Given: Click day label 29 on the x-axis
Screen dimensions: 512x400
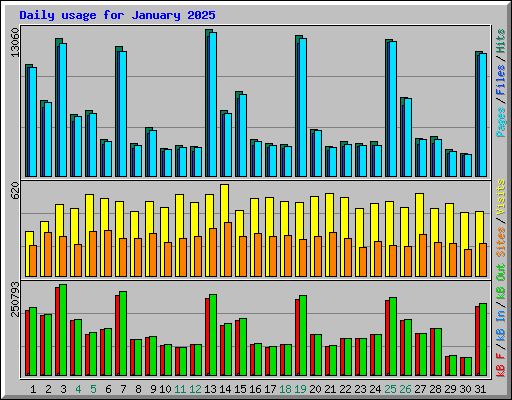Looking at the screenshot, I should click(x=450, y=389).
